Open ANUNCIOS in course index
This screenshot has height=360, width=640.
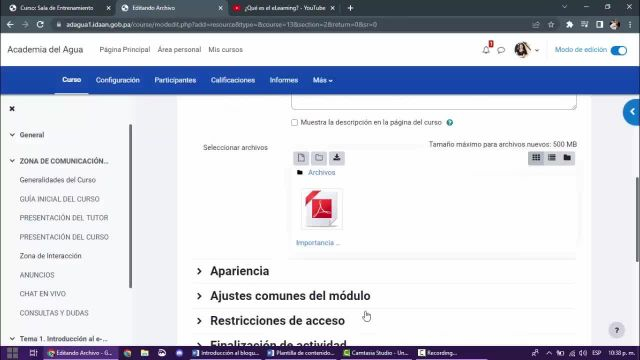pyautogui.click(x=37, y=275)
